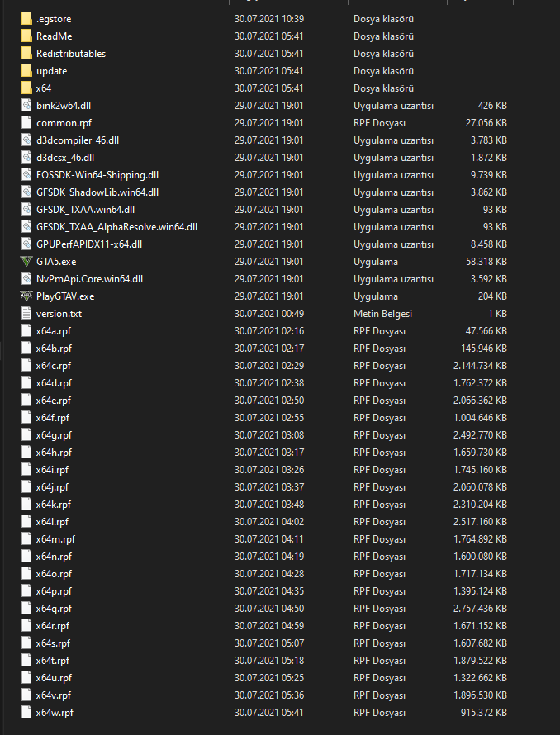560x735 pixels.
Task: Click the 426 KB size of bink2w64.dll
Action: pyautogui.click(x=492, y=106)
